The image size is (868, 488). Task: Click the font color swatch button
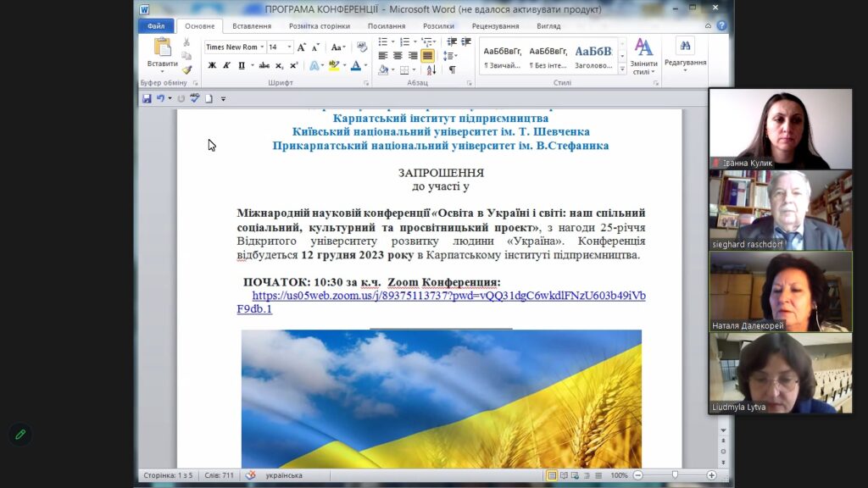(x=355, y=66)
